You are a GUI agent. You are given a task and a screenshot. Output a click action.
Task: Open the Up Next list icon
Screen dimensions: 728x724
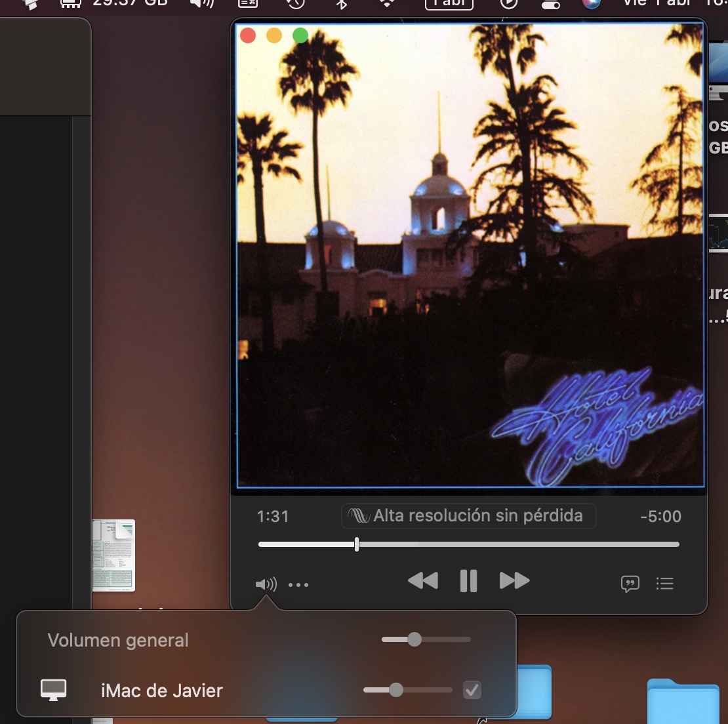(x=665, y=584)
